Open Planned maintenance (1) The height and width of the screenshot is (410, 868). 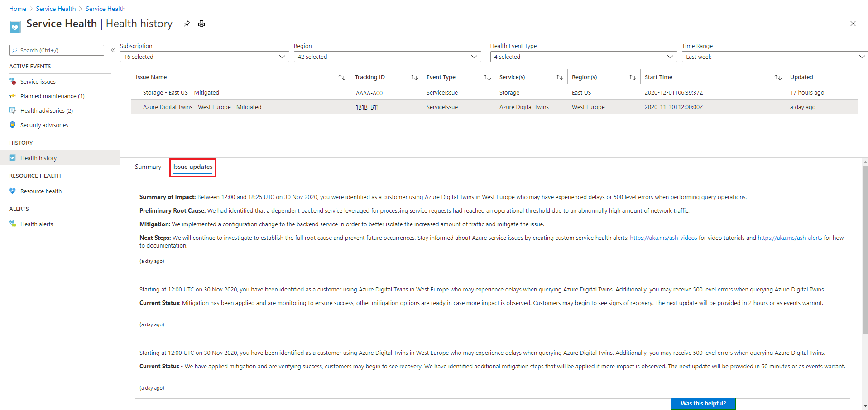coord(53,96)
